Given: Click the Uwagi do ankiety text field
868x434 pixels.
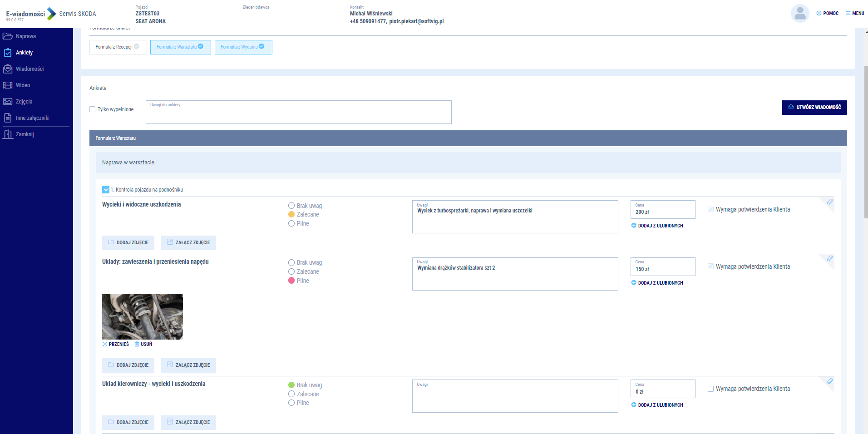Looking at the screenshot, I should 298,113.
